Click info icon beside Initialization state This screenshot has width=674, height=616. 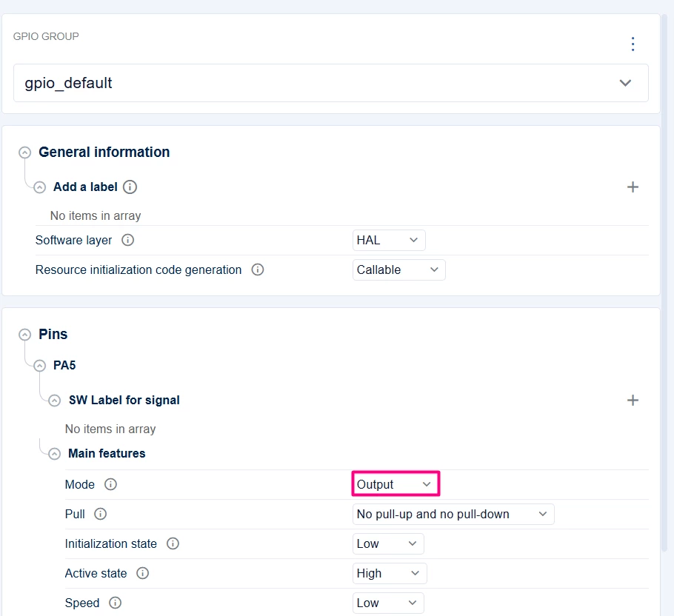(173, 543)
